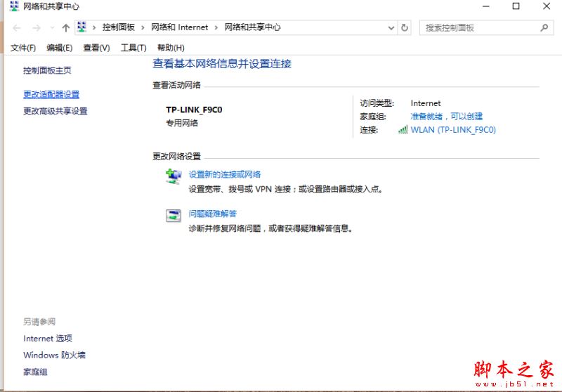The image size is (562, 392).
Task: Expand chevron after 网络和 Internet breadcrumb
Action: 216,27
